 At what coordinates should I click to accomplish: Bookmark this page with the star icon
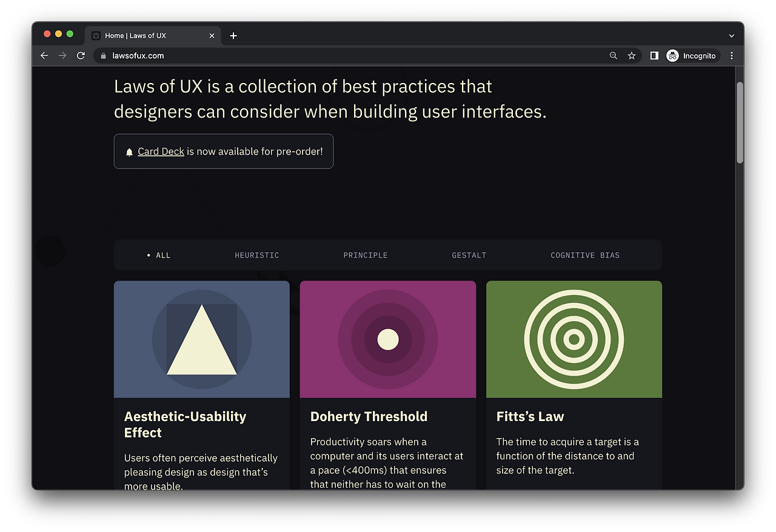coord(632,56)
